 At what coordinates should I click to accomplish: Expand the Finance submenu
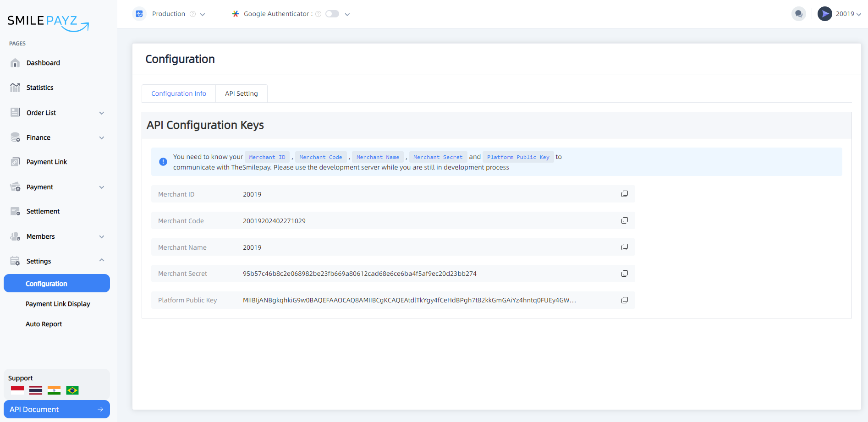click(102, 137)
